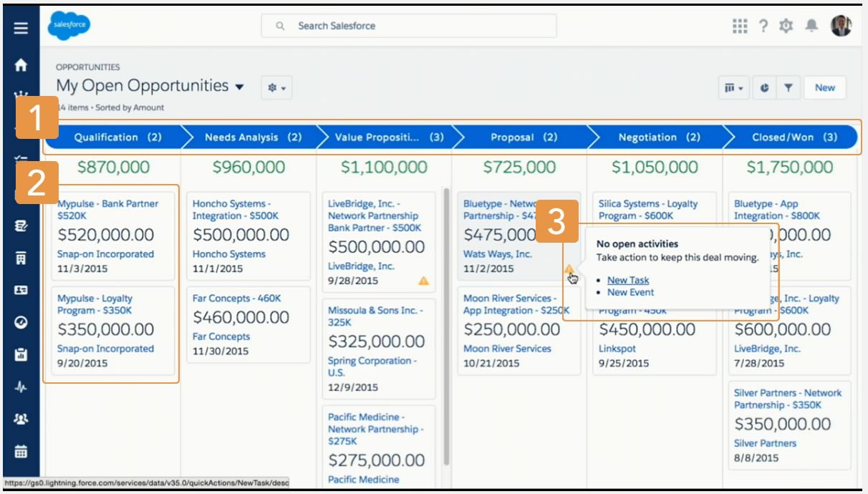Select the Value Proposition stage header
The width and height of the screenshot is (868, 494).
pyautogui.click(x=387, y=137)
